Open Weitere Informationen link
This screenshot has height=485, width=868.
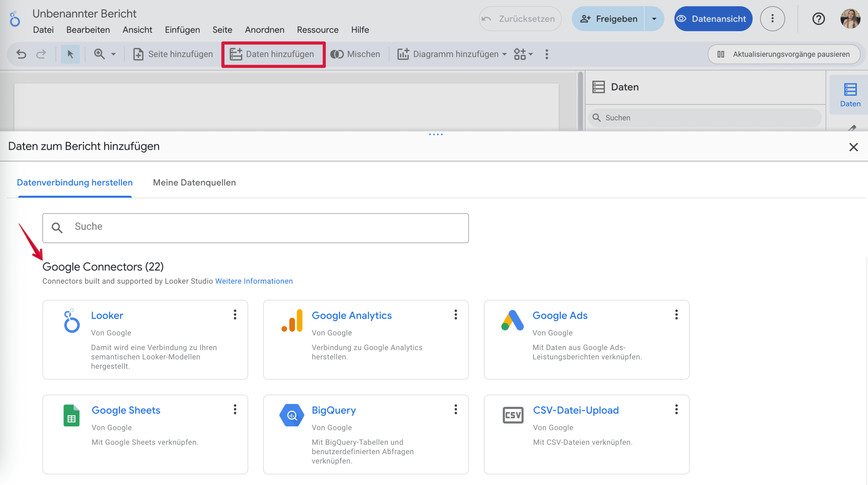point(254,281)
